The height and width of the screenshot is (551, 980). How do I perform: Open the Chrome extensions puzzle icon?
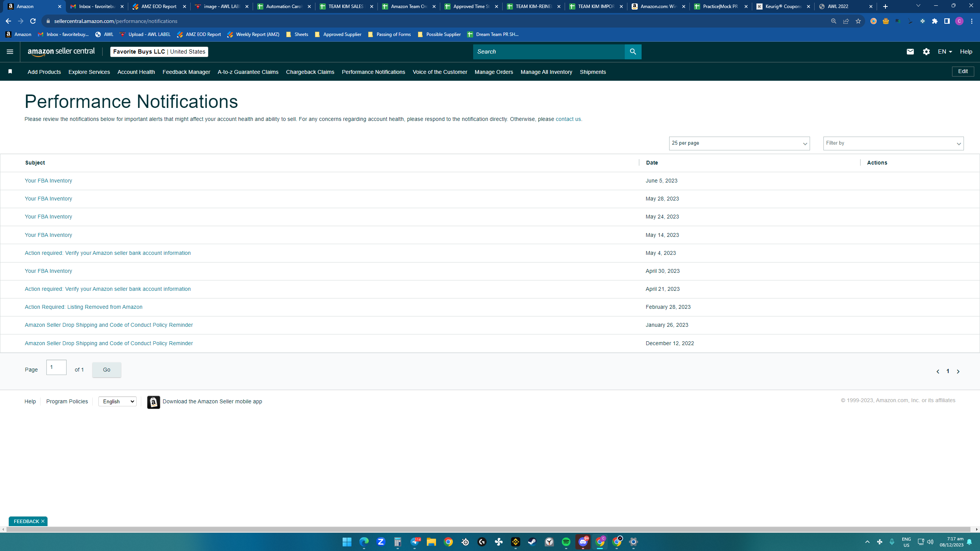935,21
